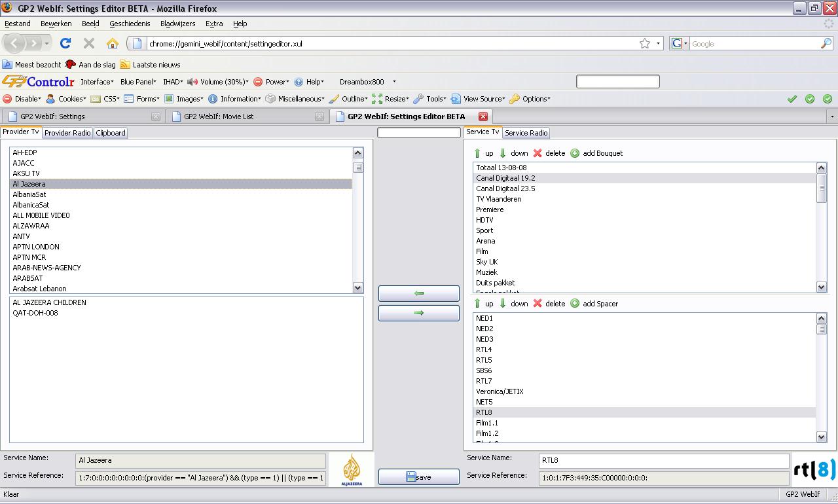The image size is (838, 504).
Task: Select the Clipboard tab
Action: (111, 132)
